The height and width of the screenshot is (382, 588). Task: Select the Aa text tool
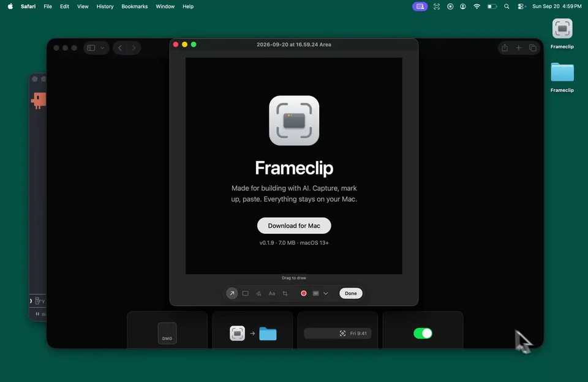[x=272, y=293]
